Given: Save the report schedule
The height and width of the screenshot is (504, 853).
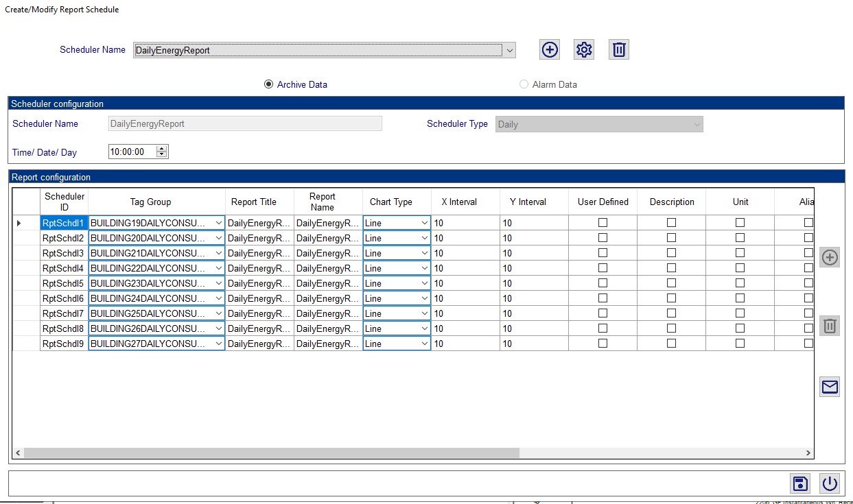Looking at the screenshot, I should click(x=800, y=483).
